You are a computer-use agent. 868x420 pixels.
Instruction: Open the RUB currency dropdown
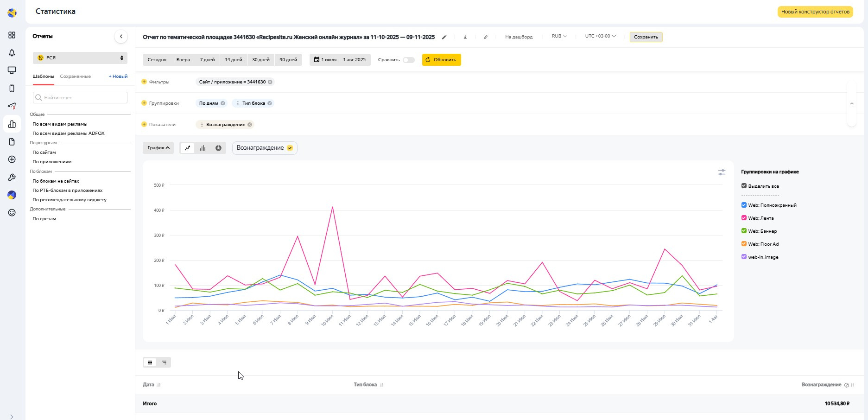click(x=559, y=36)
